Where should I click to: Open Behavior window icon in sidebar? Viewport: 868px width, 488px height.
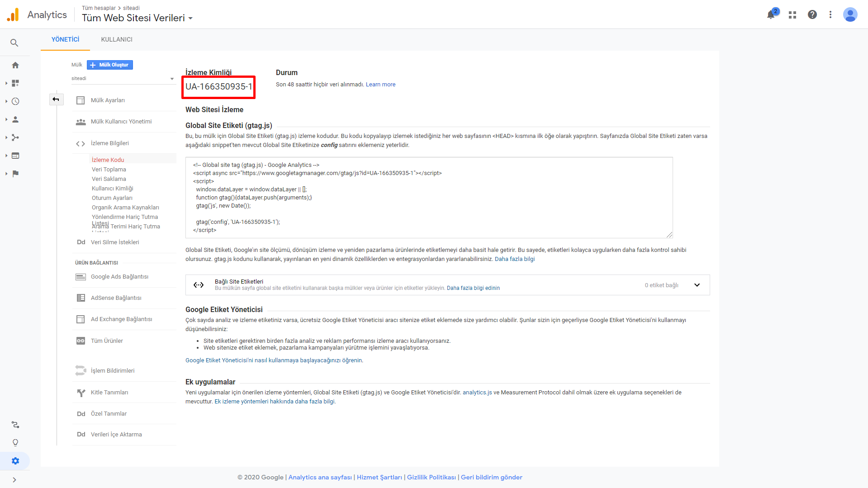15,156
